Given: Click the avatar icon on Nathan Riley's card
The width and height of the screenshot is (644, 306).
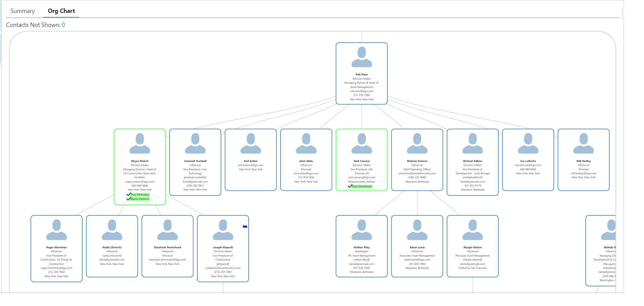Looking at the screenshot, I should pos(361,229).
